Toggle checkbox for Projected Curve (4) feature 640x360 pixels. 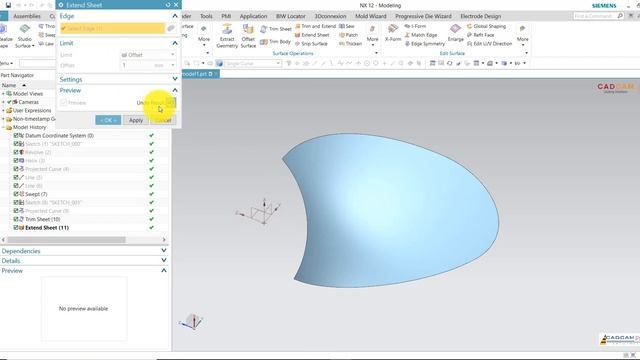(x=16, y=169)
